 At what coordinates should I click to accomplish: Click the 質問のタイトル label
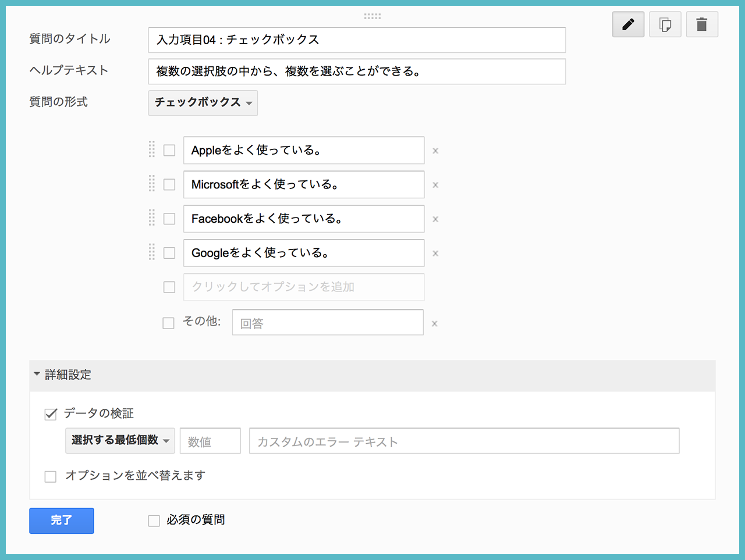tap(70, 39)
